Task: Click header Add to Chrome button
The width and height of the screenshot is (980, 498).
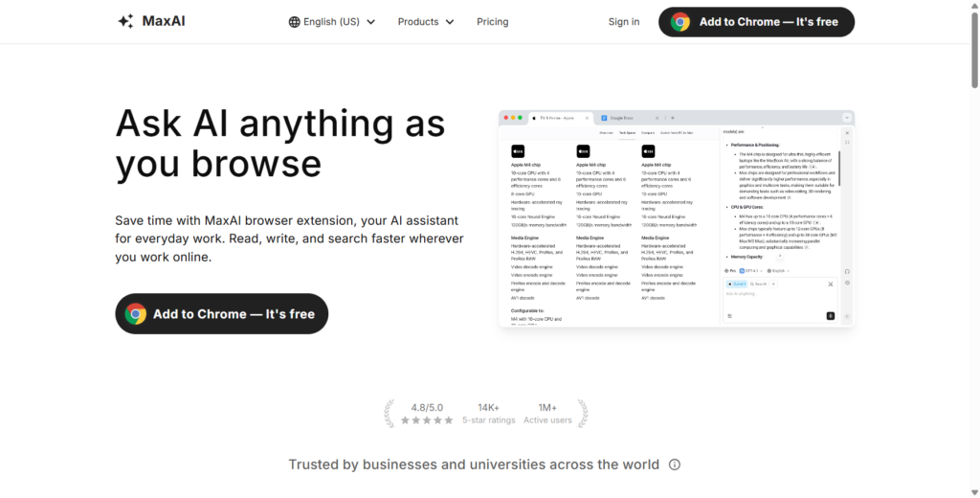Action: click(756, 22)
